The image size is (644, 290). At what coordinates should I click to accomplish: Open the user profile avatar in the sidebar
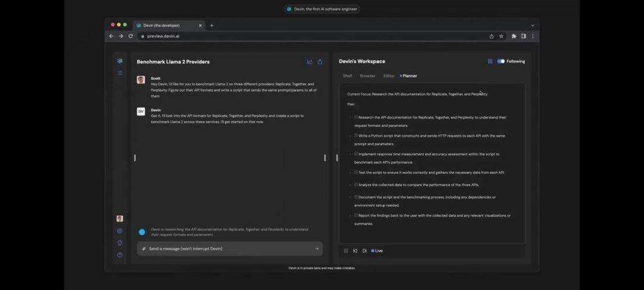coord(120,219)
